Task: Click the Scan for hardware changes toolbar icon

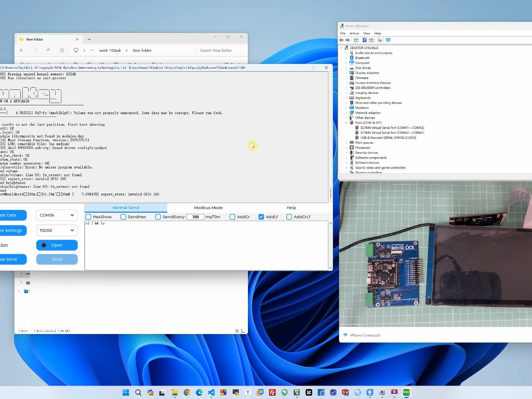Action: (379, 40)
